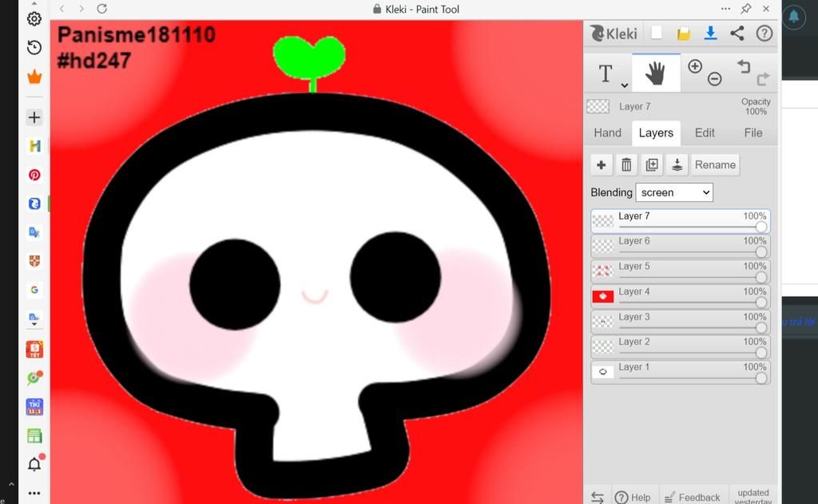Select Layer 5 in the layers list
Viewport: 818px width, 504px height.
pyautogui.click(x=681, y=272)
